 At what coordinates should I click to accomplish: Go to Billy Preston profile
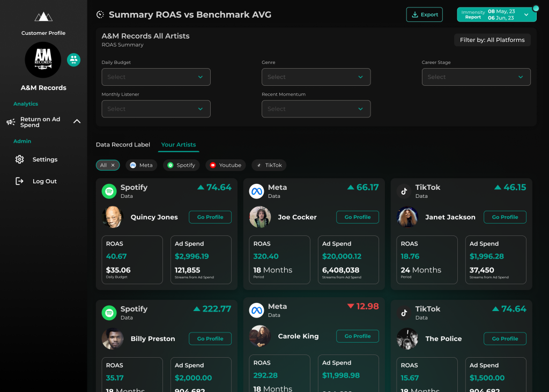point(210,338)
